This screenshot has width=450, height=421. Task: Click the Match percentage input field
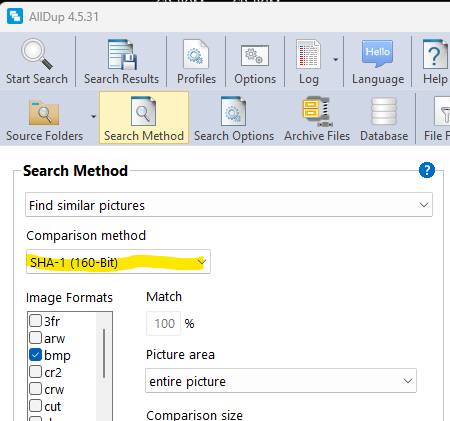tap(163, 323)
